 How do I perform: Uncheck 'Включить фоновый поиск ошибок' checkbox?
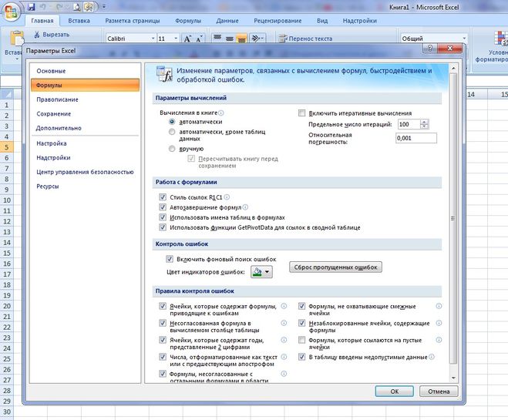pos(170,260)
